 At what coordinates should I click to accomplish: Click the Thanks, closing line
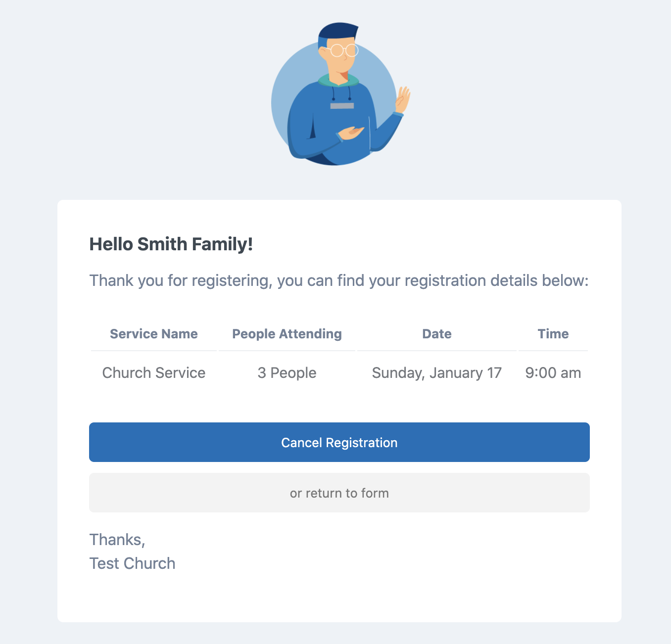tap(117, 540)
